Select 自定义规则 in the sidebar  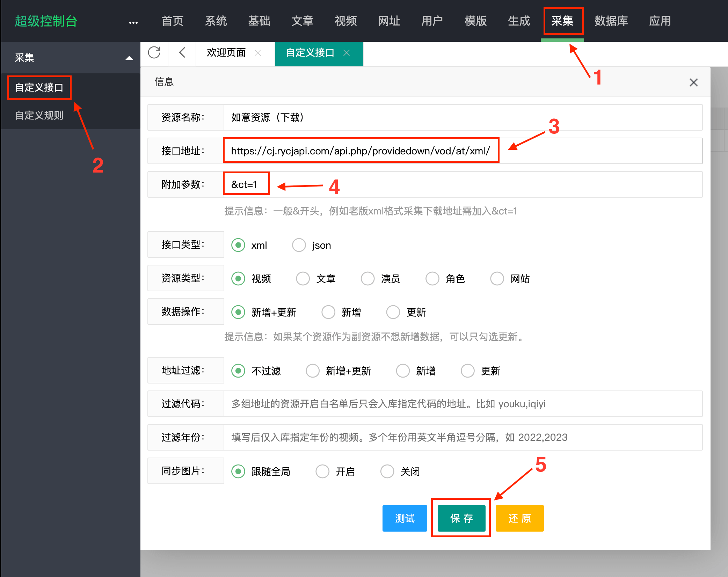39,115
